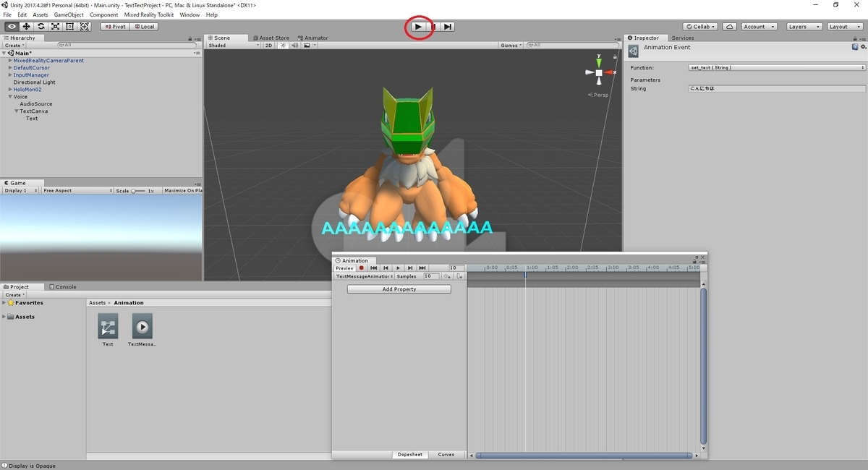Open the Hierarchy Create dropdown
Viewport: 868px width, 470px height.
coord(13,45)
